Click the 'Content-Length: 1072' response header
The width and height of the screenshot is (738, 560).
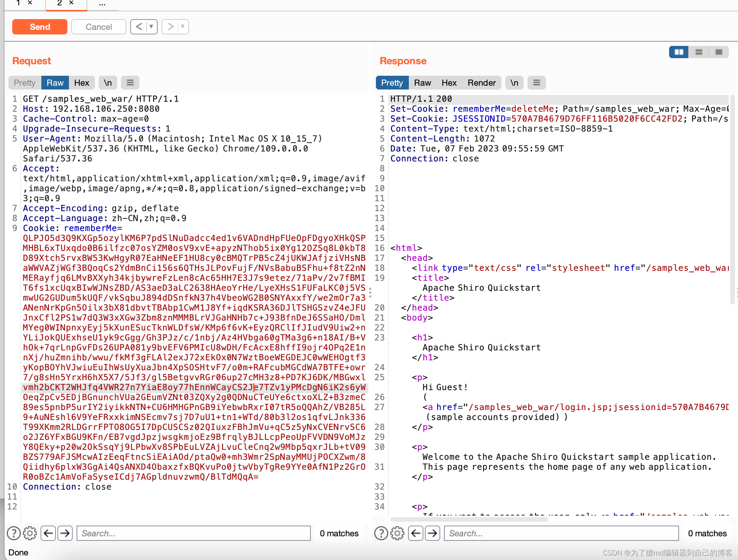click(442, 138)
